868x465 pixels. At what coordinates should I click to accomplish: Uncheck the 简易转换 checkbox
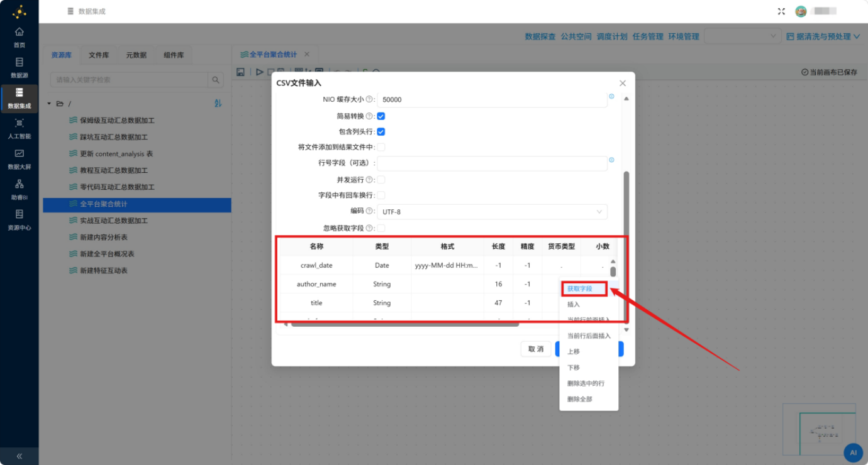point(381,116)
